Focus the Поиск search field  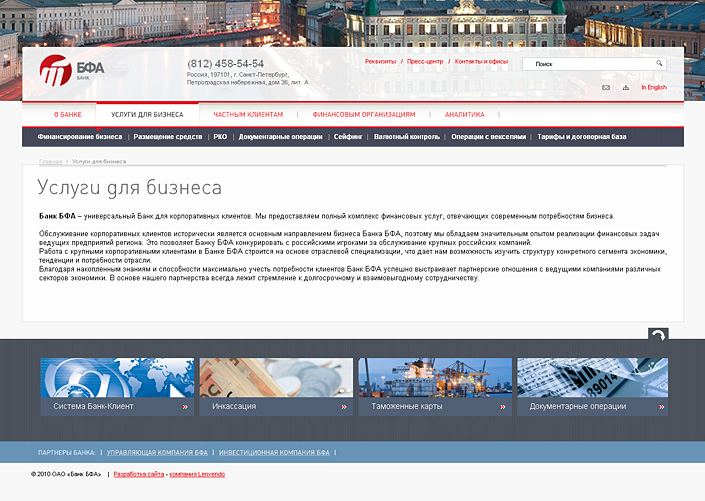[x=593, y=64]
